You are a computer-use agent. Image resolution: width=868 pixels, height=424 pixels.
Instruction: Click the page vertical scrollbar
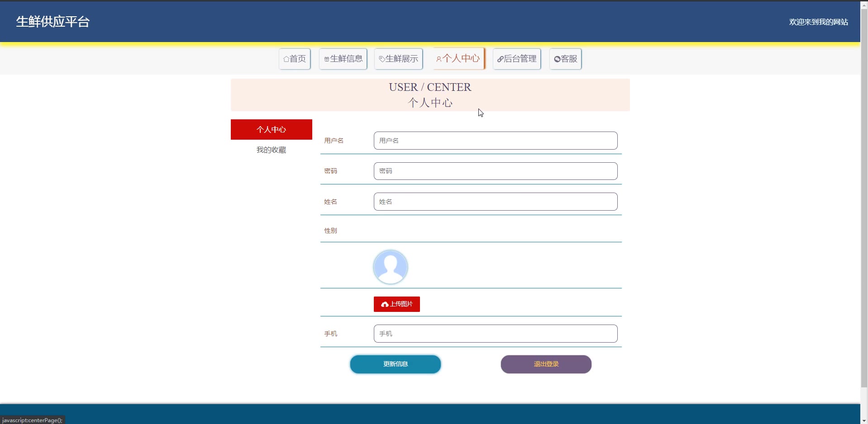(864, 199)
